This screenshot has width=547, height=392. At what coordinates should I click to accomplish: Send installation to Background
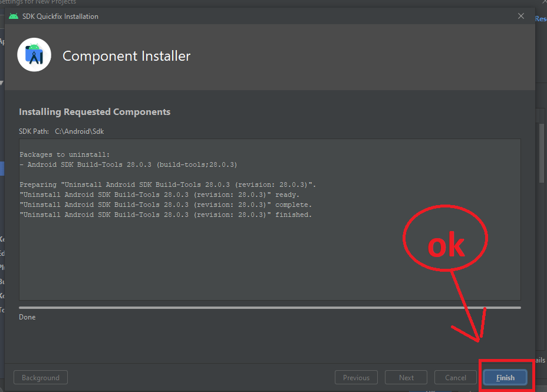pos(40,377)
